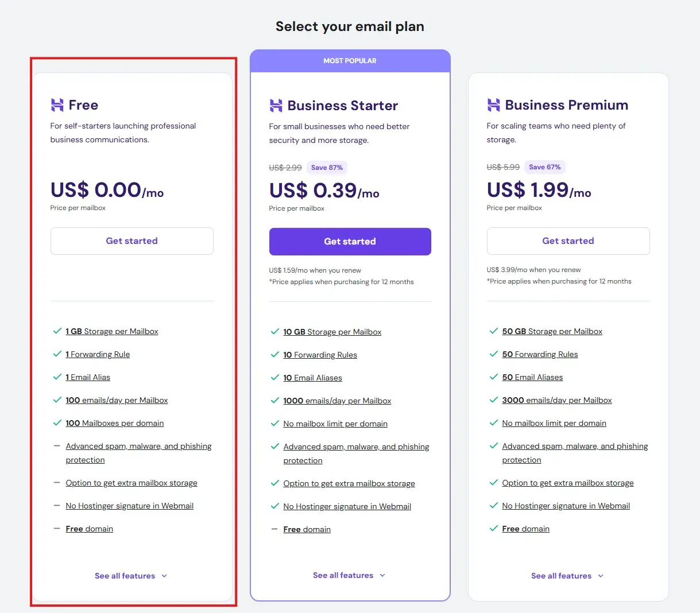Click checkmark icon next to 1 GB Storage

(x=57, y=331)
